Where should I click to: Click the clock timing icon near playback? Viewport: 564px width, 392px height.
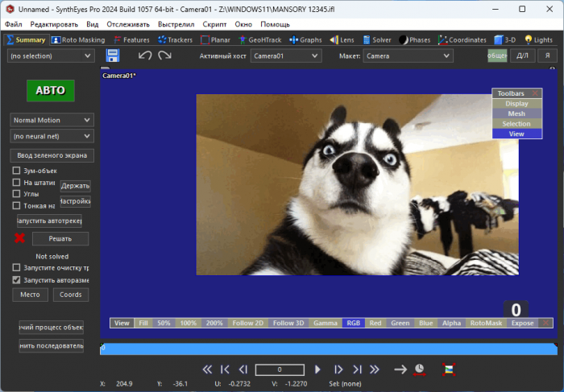420,369
